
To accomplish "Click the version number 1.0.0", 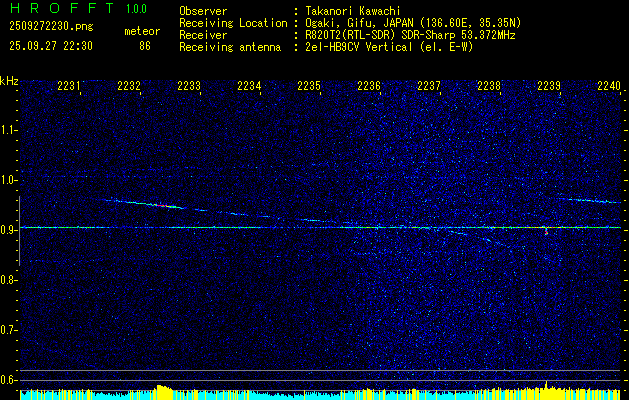I will 136,9.
